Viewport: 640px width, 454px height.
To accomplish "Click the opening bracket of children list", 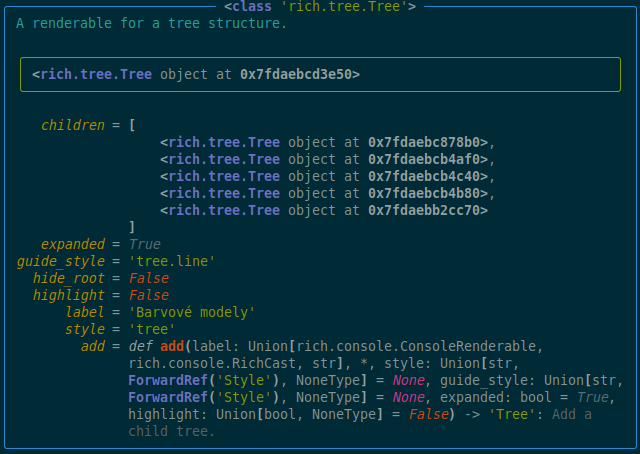I will (132, 125).
